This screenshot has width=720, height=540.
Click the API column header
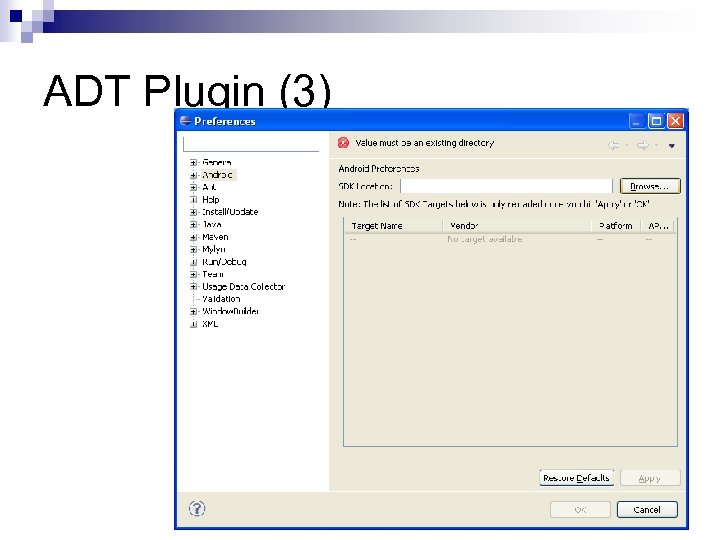[x=658, y=226]
